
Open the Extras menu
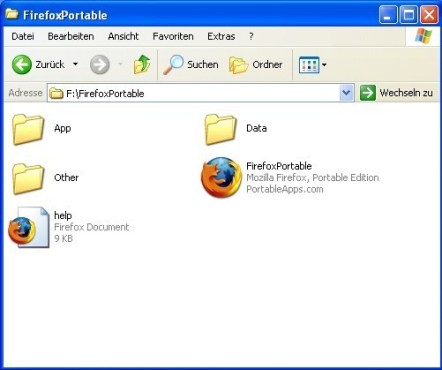221,36
